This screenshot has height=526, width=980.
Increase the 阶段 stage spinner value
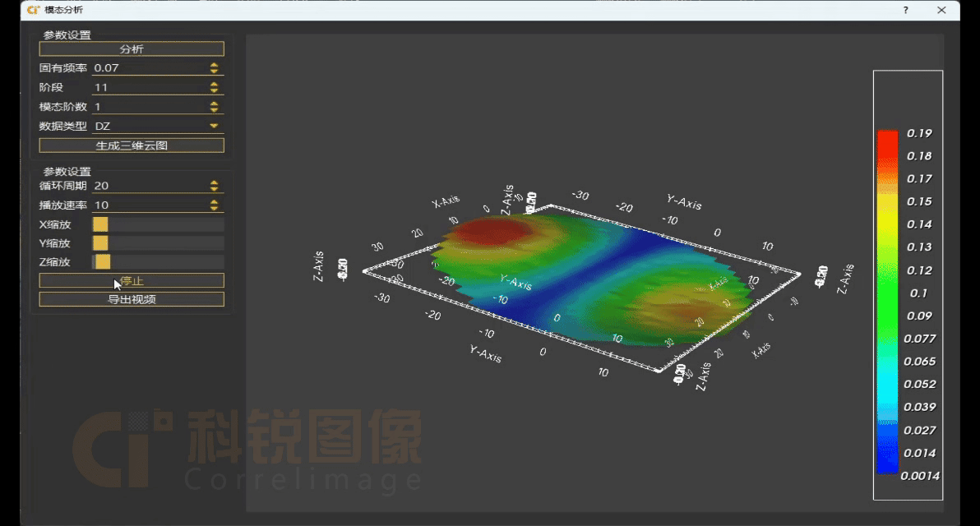pyautogui.click(x=215, y=84)
